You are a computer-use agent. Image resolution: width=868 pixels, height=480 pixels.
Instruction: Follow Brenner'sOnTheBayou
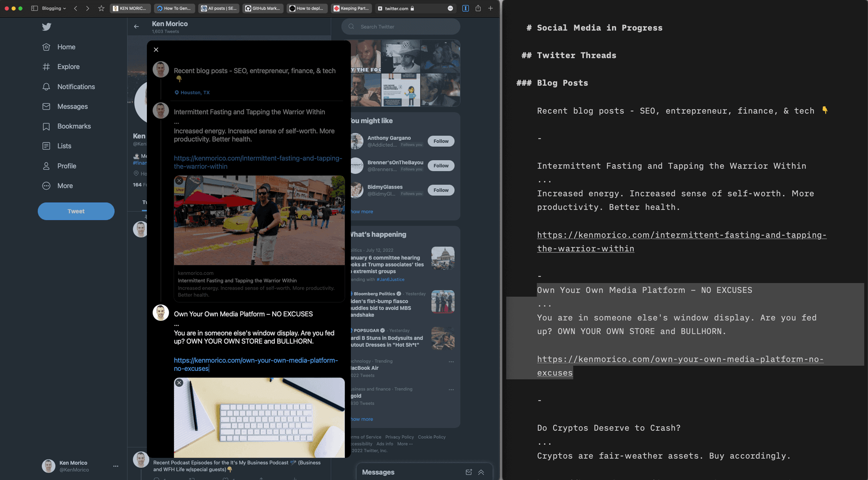pos(440,165)
